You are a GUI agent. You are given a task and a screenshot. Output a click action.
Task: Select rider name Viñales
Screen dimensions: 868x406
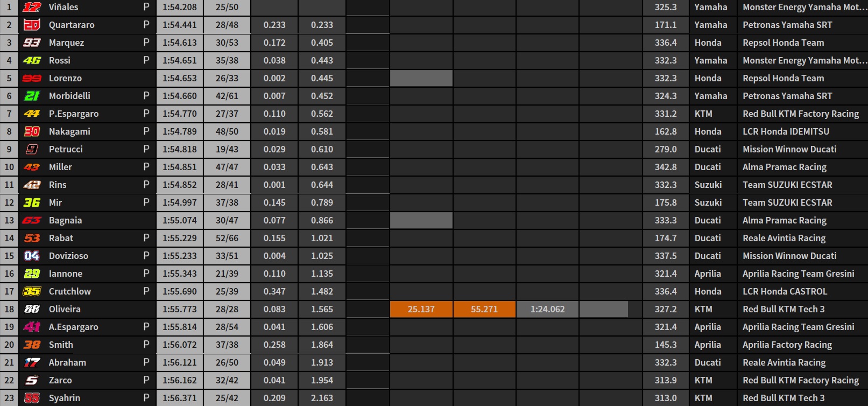pos(63,7)
